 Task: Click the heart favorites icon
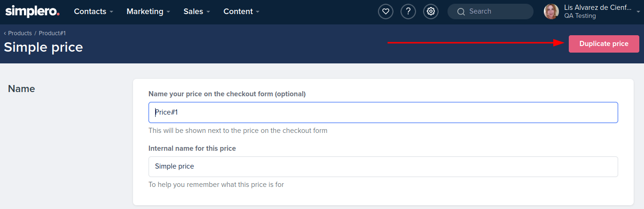pos(385,11)
